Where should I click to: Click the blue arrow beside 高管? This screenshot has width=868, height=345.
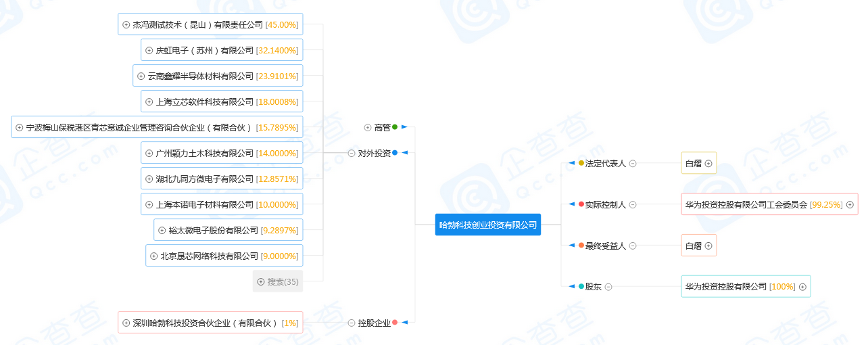pyautogui.click(x=404, y=127)
